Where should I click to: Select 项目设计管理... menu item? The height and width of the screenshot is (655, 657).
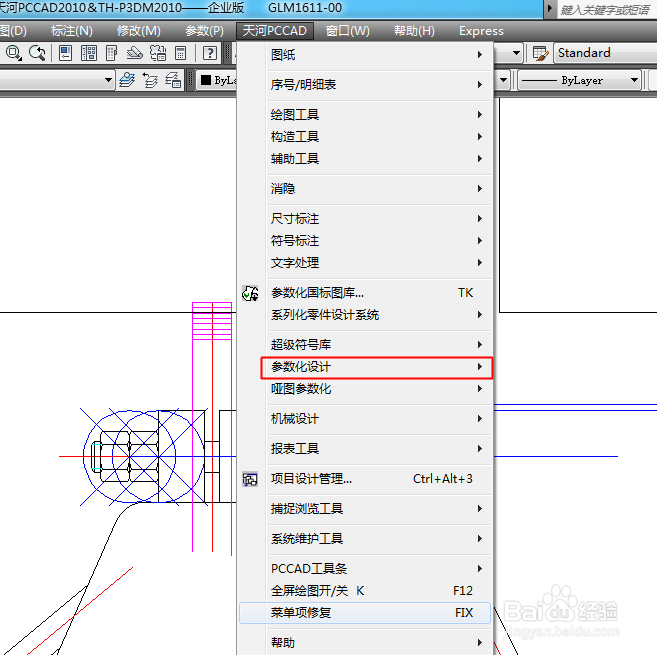(365, 479)
